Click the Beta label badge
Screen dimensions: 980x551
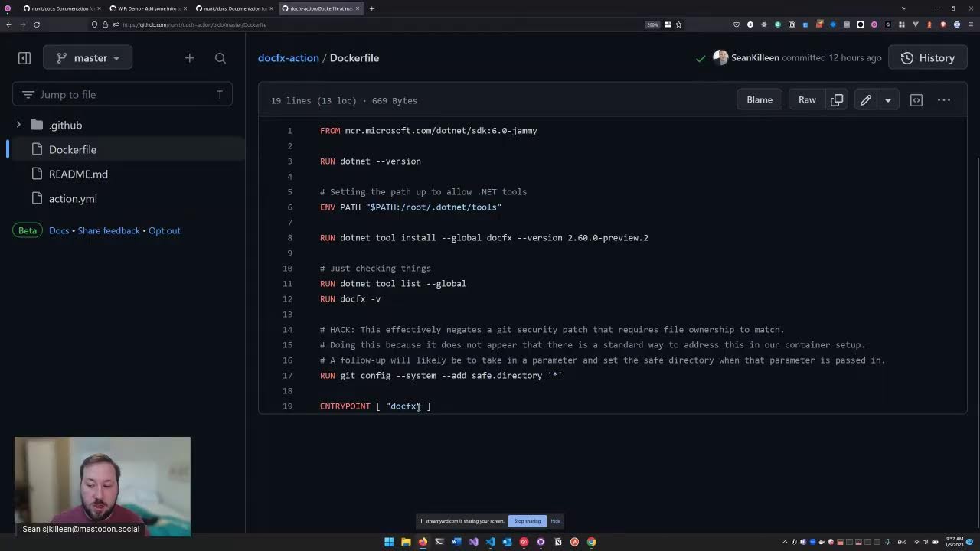point(28,230)
